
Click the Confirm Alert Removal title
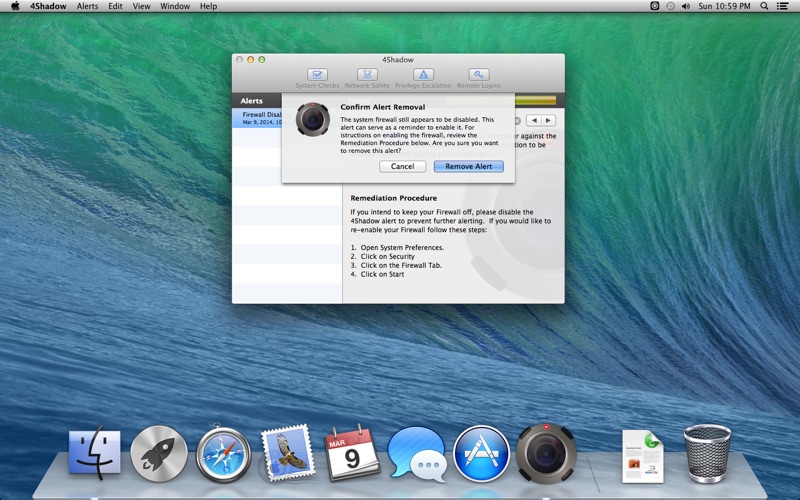[x=383, y=107]
